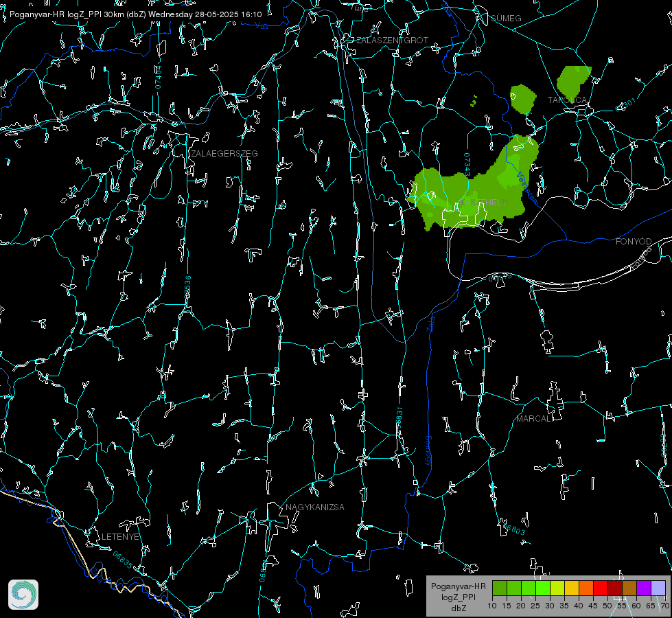Image resolution: width=672 pixels, height=618 pixels.
Task: Click the legend scale value 10
Action: coord(492,606)
